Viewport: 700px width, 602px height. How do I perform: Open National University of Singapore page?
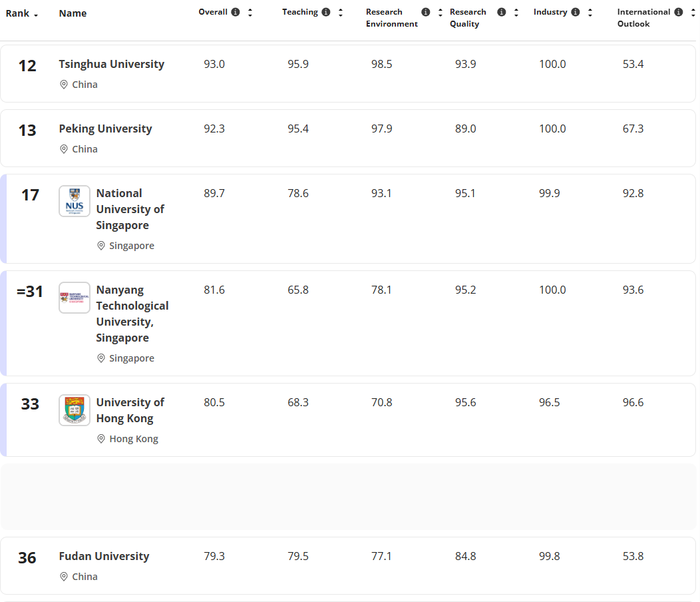click(x=130, y=209)
